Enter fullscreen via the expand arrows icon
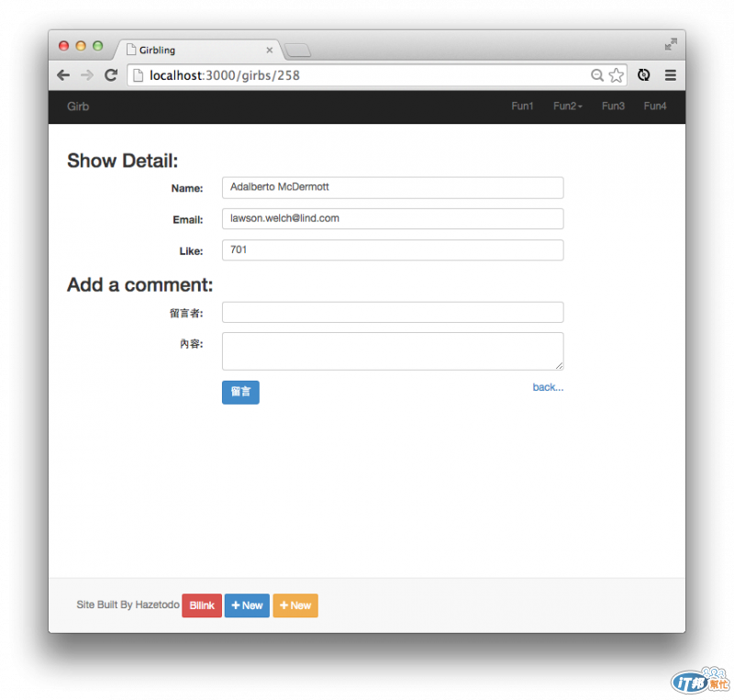 671,44
